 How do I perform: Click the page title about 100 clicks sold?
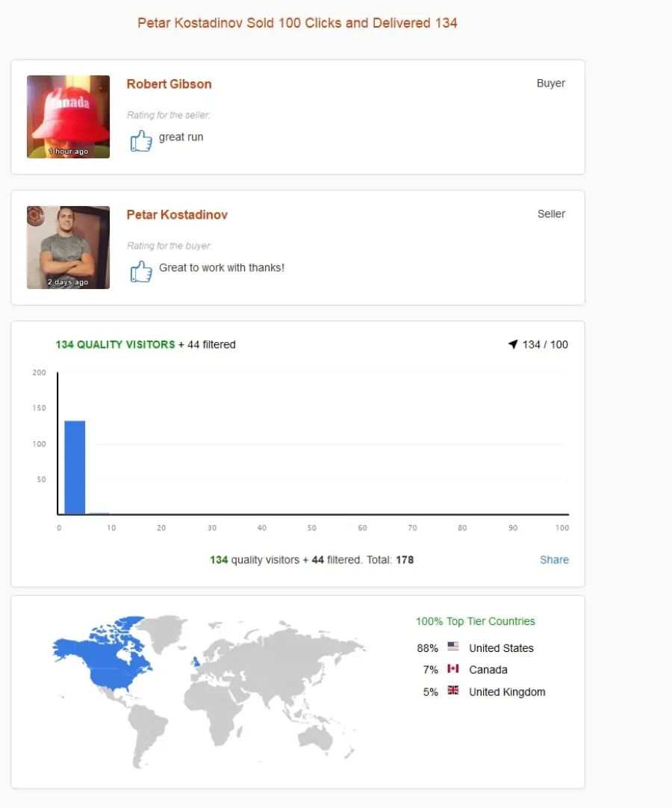(x=297, y=23)
